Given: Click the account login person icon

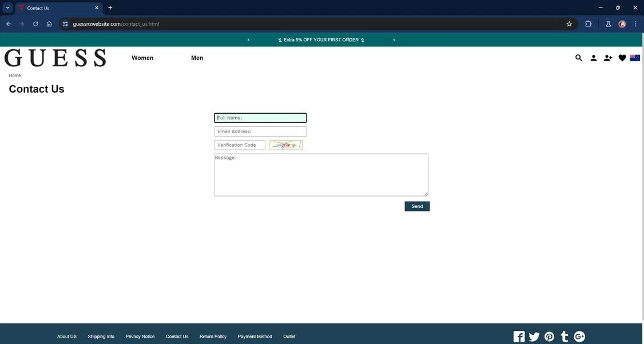Looking at the screenshot, I should [594, 58].
